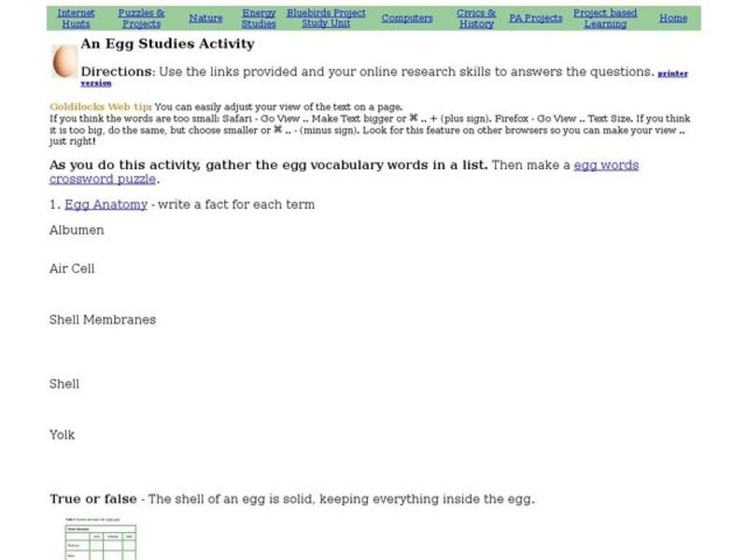
Task: Select Nature from the navigation bar
Action: [x=204, y=18]
